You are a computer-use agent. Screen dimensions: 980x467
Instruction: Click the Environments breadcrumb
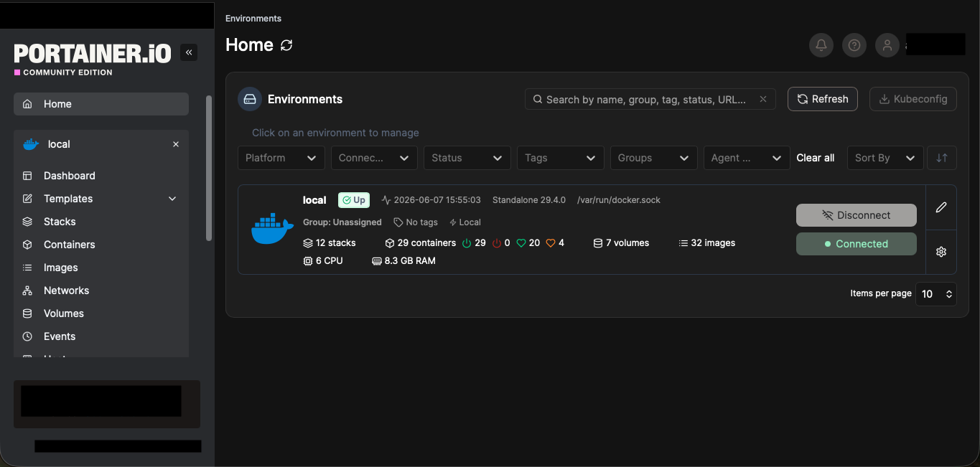coord(253,19)
